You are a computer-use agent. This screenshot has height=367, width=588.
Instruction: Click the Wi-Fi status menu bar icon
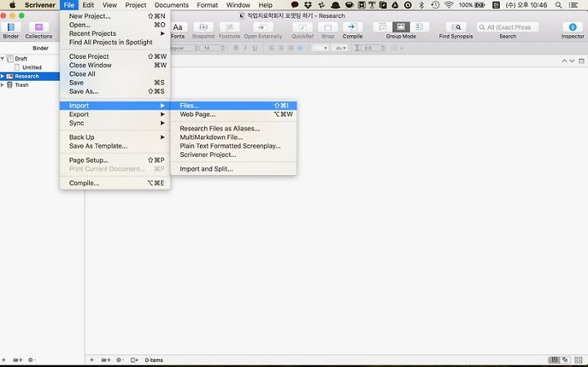(x=448, y=5)
